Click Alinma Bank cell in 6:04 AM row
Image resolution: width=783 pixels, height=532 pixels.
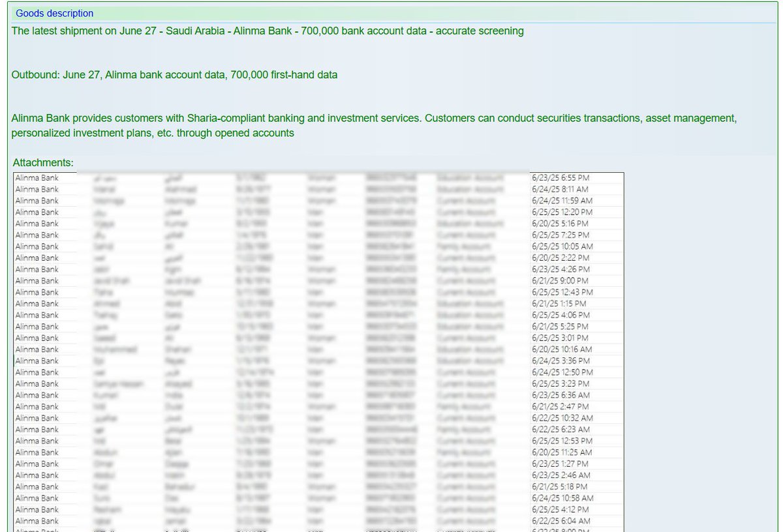[x=37, y=521]
